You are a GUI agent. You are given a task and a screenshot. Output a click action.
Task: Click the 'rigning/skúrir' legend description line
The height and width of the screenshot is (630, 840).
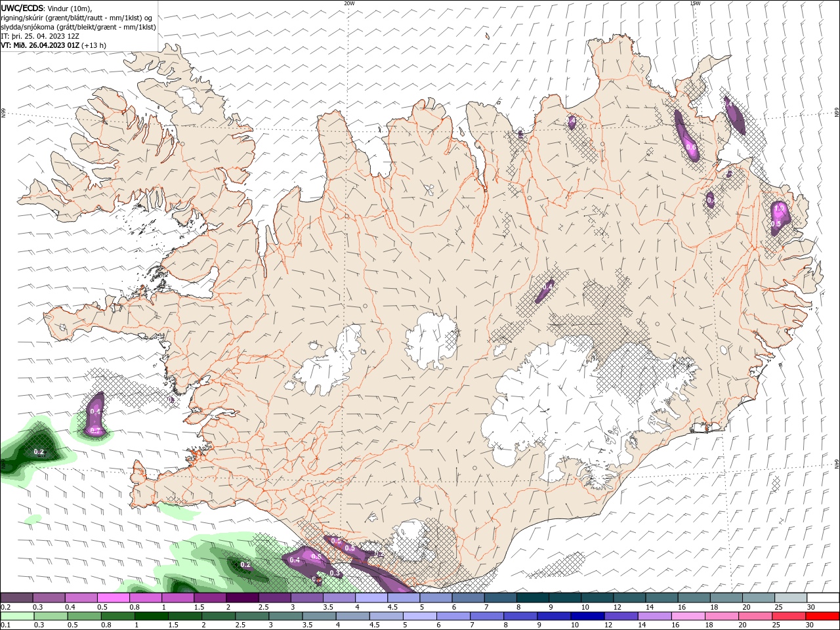click(77, 18)
